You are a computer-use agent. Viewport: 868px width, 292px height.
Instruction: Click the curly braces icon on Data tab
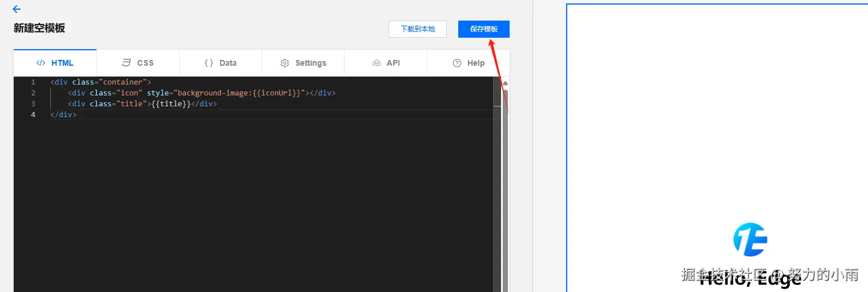click(209, 63)
